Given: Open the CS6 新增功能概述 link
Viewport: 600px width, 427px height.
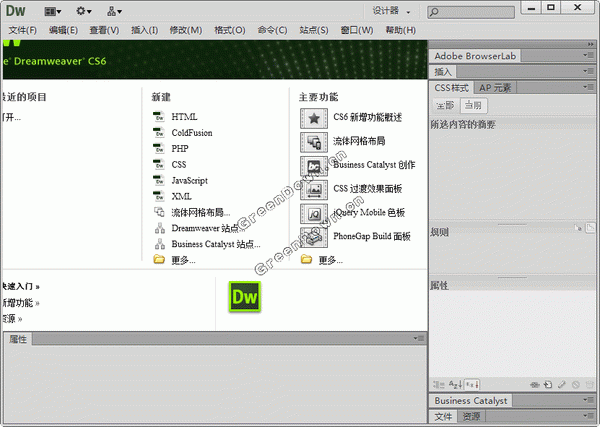Looking at the screenshot, I should [x=367, y=117].
